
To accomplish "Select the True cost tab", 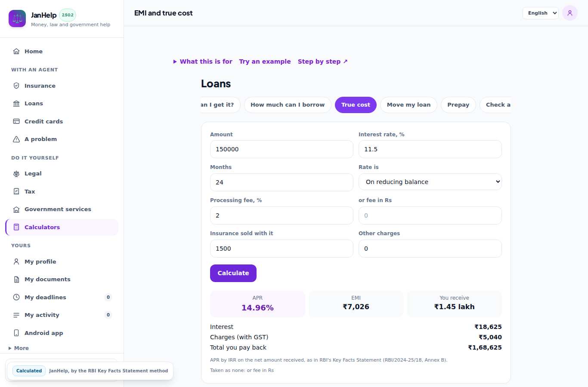I will 356,105.
